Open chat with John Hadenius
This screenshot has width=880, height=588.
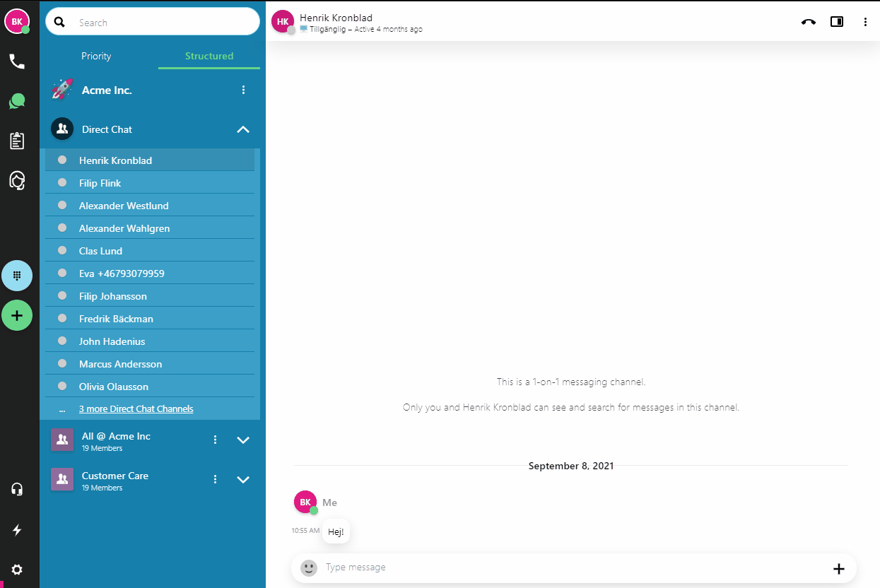150,341
